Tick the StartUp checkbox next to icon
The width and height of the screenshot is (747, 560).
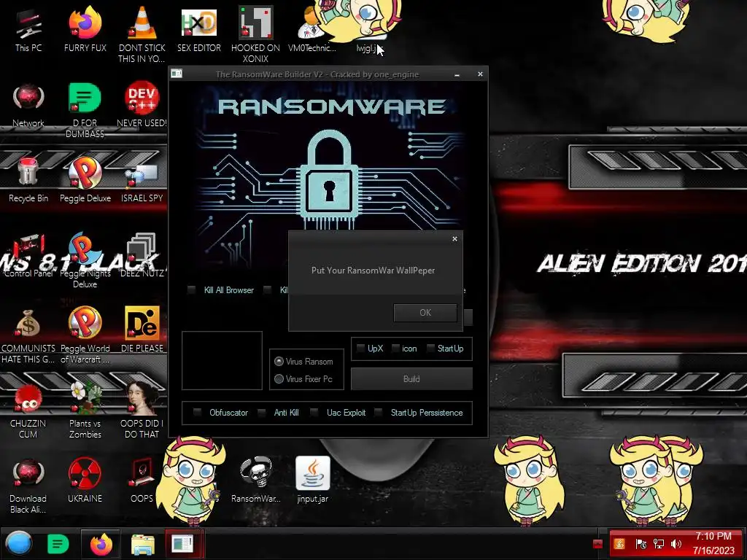click(x=430, y=349)
